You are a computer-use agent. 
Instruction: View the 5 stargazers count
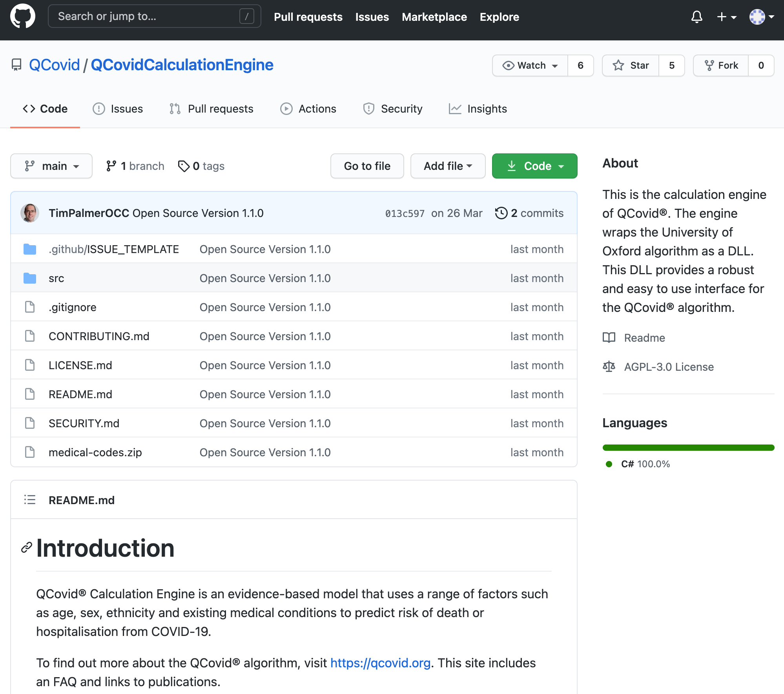point(672,66)
